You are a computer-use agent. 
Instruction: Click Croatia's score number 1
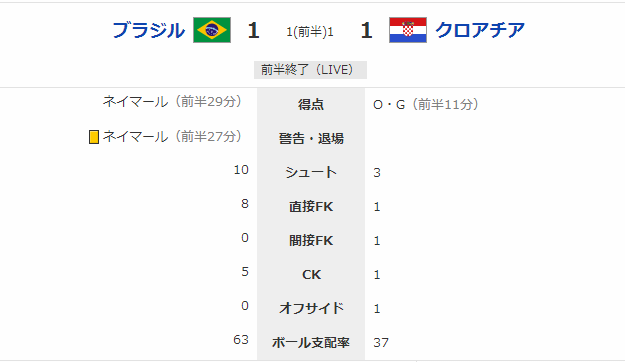(366, 30)
